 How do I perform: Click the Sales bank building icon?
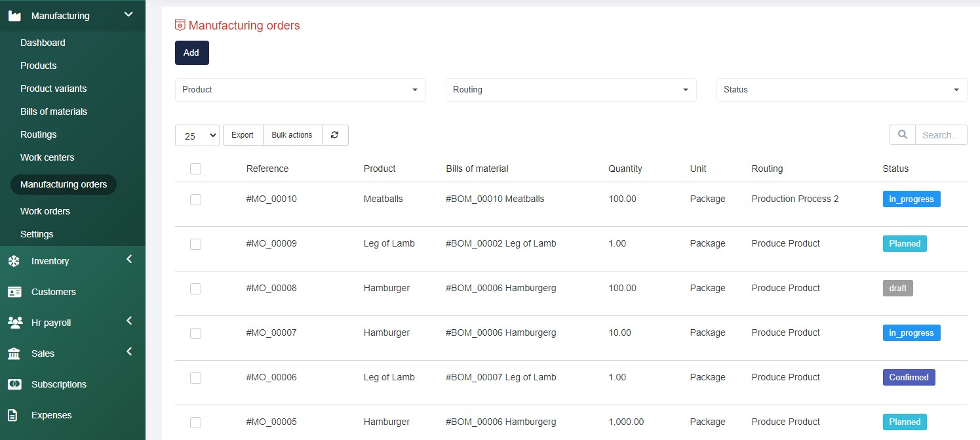pyautogui.click(x=14, y=353)
